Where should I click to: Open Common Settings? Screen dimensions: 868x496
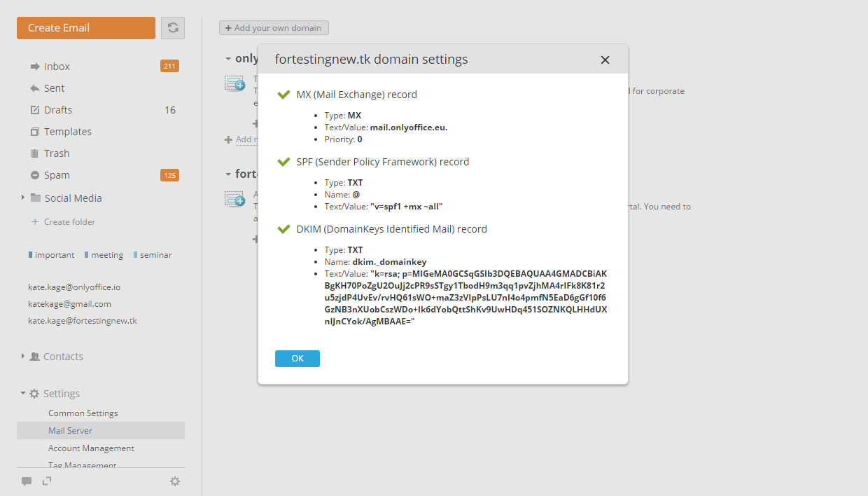pyautogui.click(x=83, y=413)
